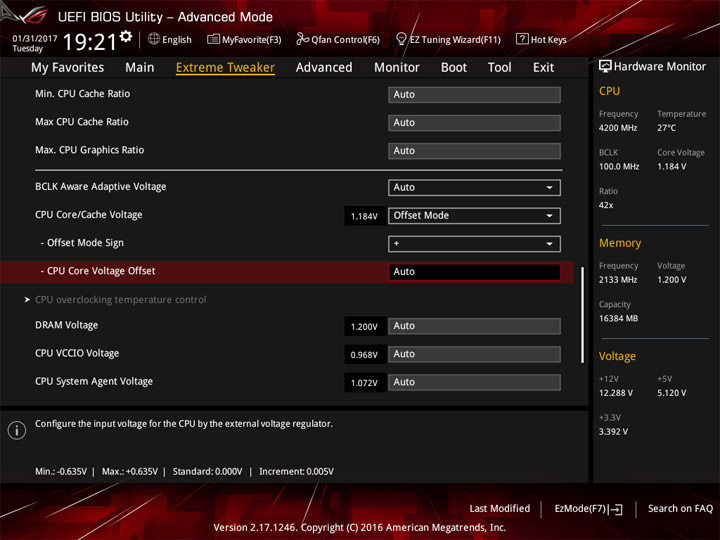The image size is (720, 540).
Task: Click 27°C temperature value
Action: [666, 128]
